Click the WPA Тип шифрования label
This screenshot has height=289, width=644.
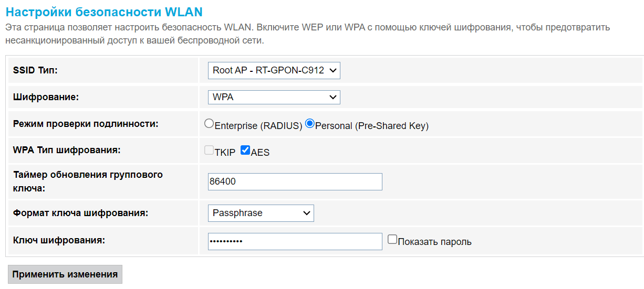(x=66, y=151)
